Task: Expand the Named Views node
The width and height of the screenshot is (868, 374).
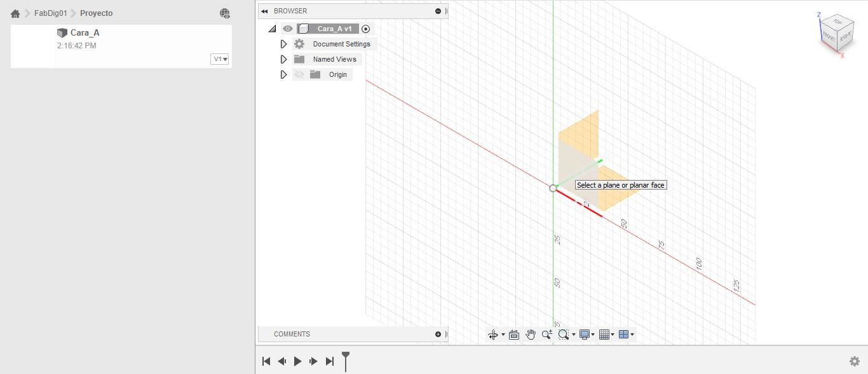Action: coord(284,59)
